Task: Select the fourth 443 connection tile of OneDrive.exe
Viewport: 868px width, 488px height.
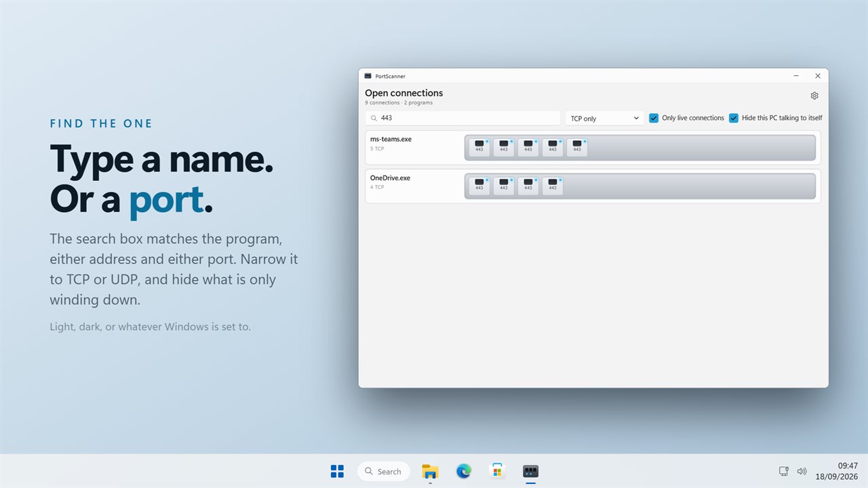Action: point(553,186)
